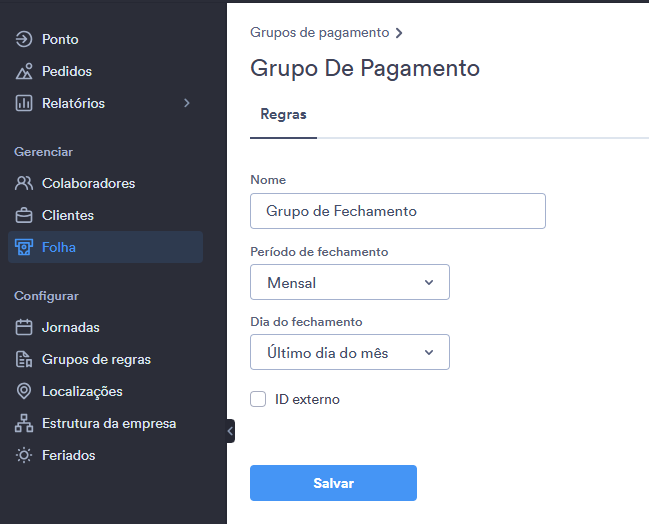The height and width of the screenshot is (524, 649).
Task: Click the Feriados sun icon
Action: [x=24, y=455]
